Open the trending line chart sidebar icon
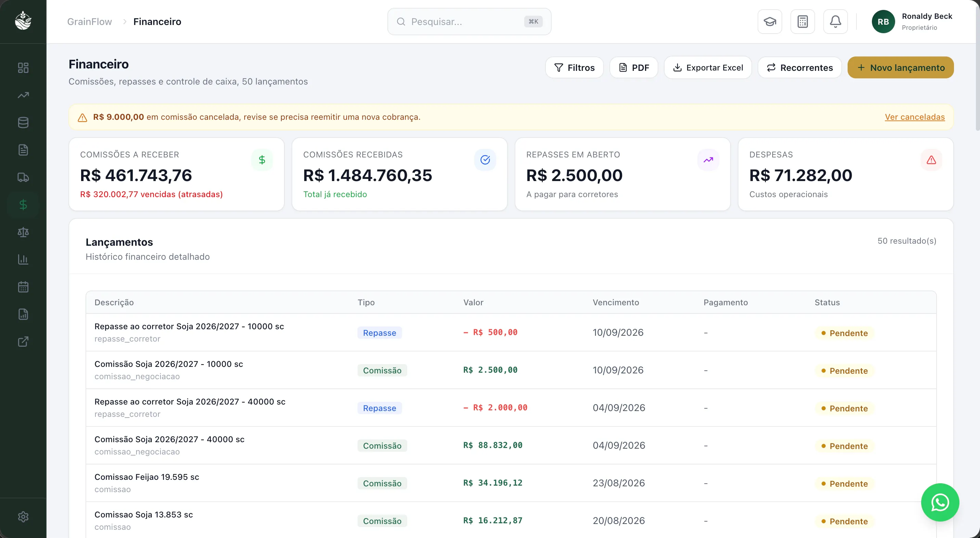 [23, 95]
